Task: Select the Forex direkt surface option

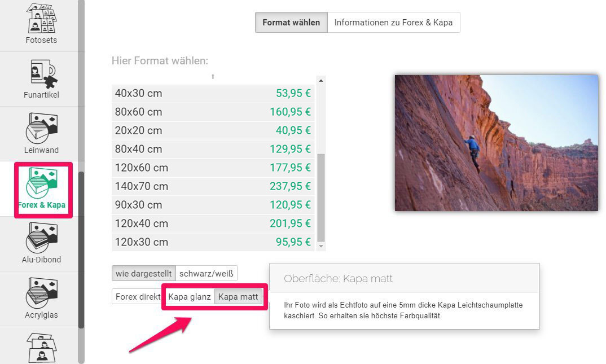Action: pos(138,297)
